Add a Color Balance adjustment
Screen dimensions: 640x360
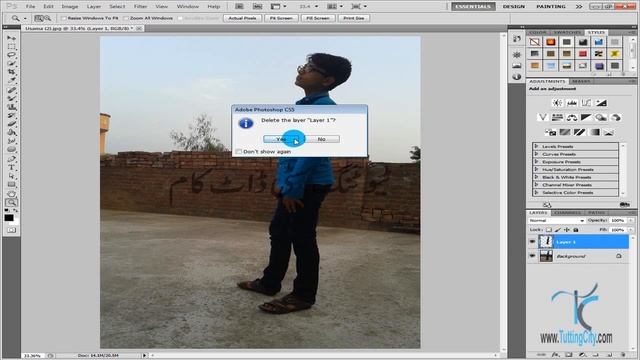point(571,118)
